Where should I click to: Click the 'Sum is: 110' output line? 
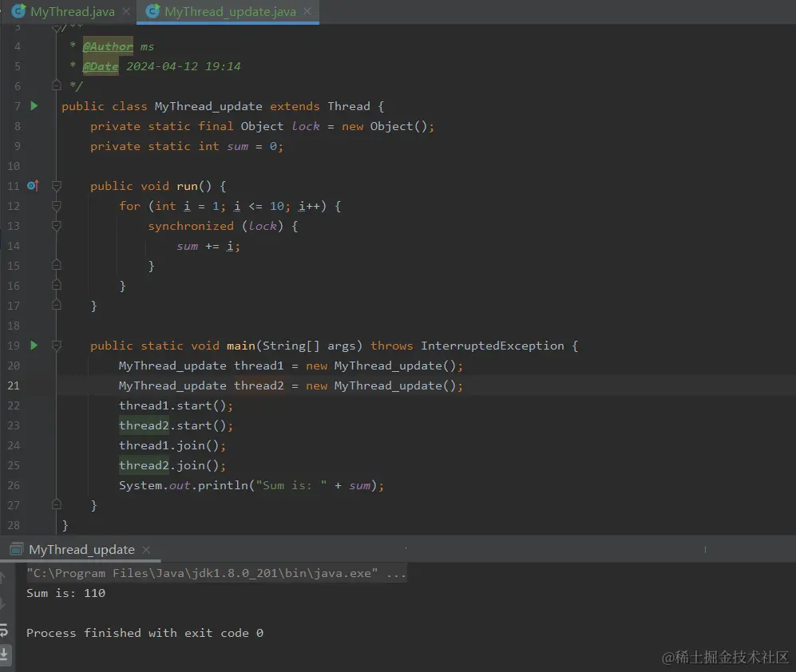[x=66, y=593]
